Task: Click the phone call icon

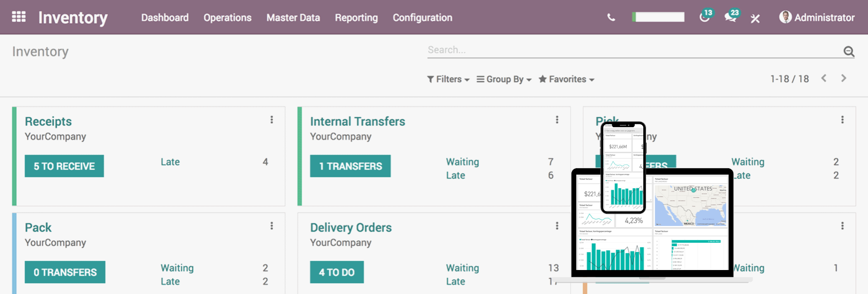Action: [611, 18]
